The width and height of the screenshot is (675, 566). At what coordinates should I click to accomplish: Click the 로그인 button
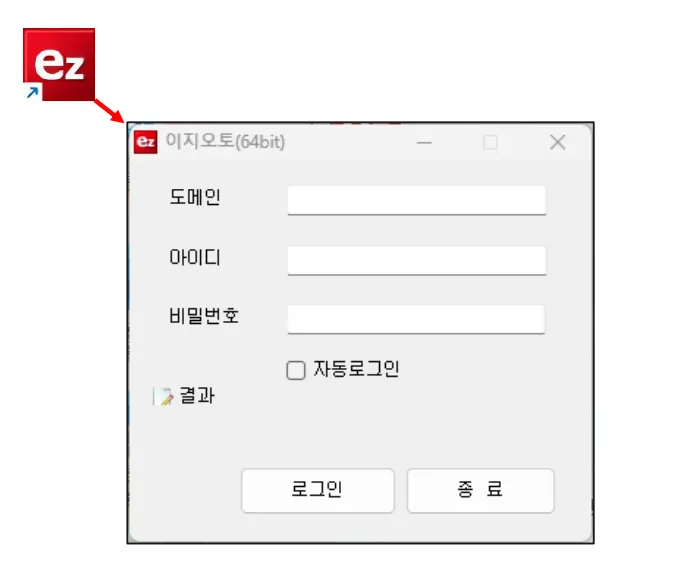click(x=318, y=490)
